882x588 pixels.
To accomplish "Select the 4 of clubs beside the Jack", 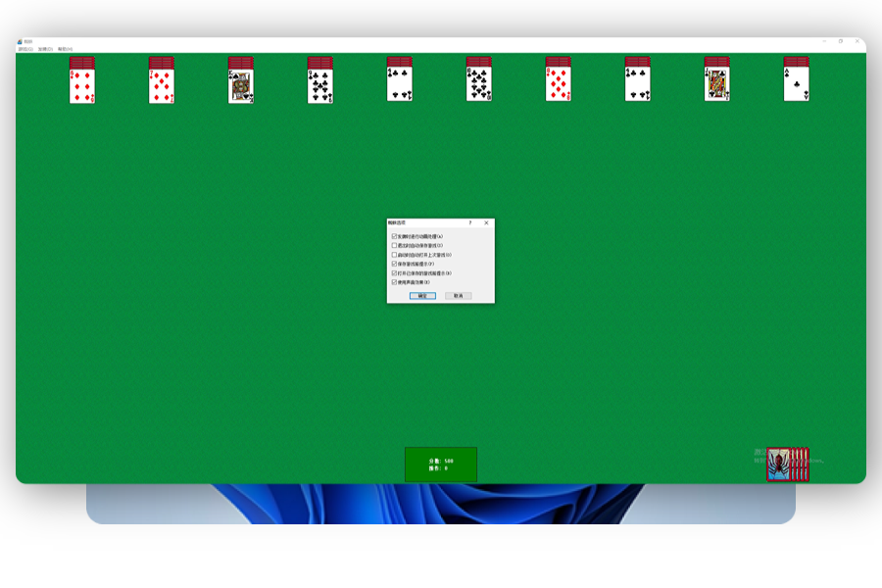I will pos(638,84).
